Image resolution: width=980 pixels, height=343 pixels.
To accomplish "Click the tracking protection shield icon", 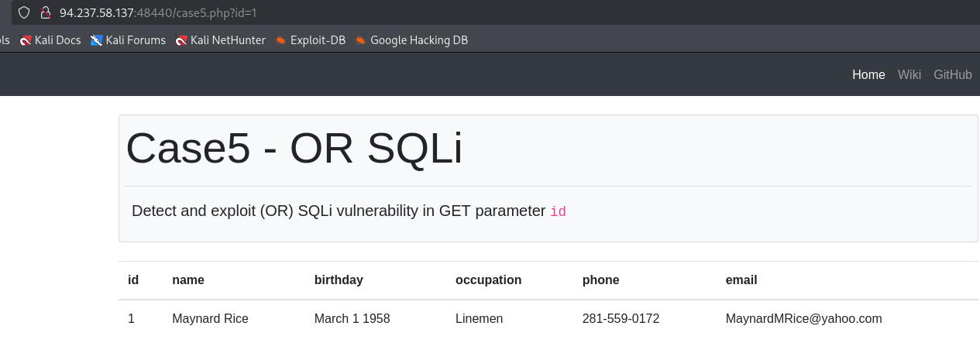I will pos(24,12).
